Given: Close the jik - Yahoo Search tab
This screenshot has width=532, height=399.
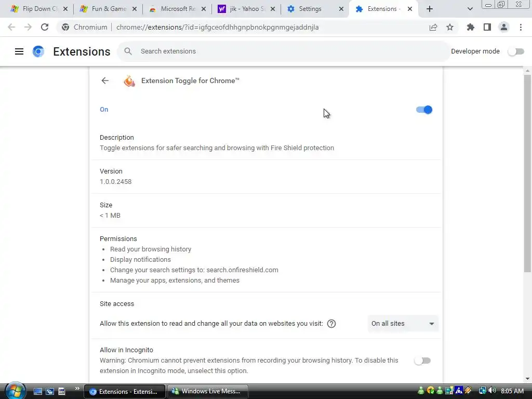Looking at the screenshot, I should (x=272, y=9).
